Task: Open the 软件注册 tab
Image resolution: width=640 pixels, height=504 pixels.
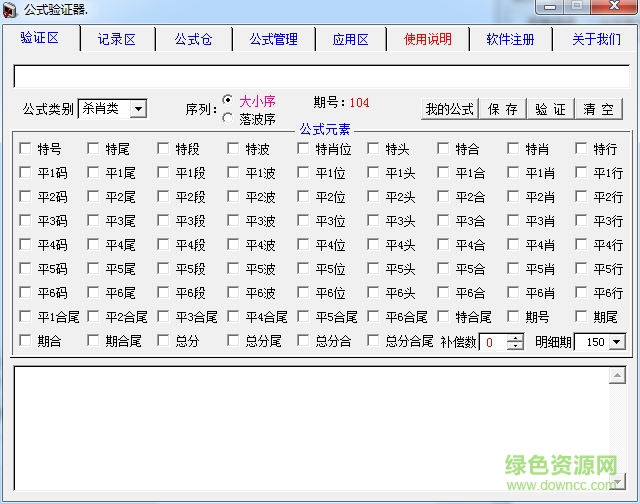Action: [x=510, y=39]
